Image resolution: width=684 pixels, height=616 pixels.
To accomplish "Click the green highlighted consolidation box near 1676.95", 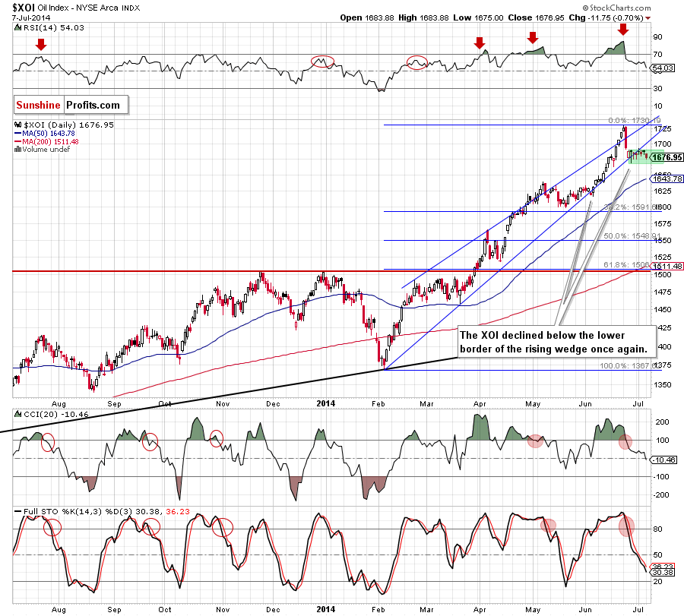I will tap(645, 157).
